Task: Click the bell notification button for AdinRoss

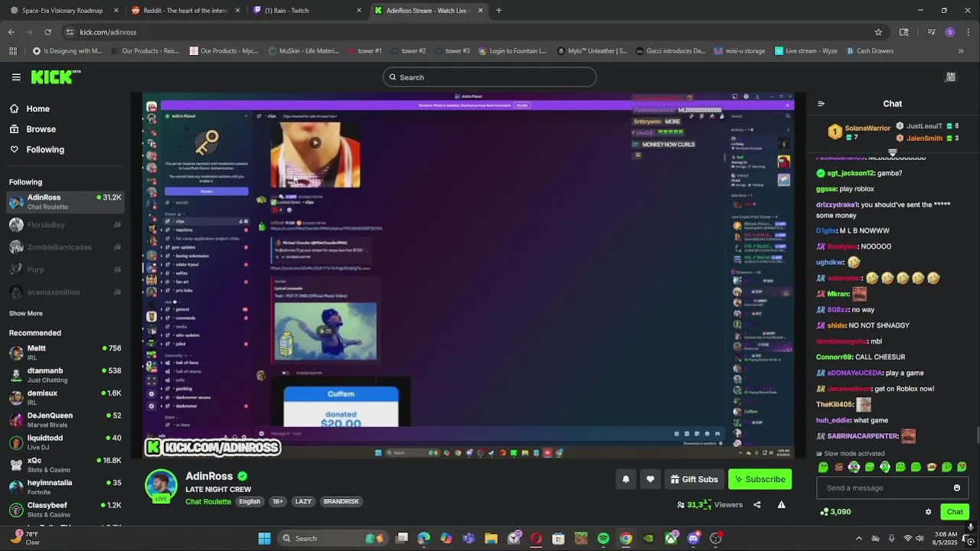Action: 626,480
